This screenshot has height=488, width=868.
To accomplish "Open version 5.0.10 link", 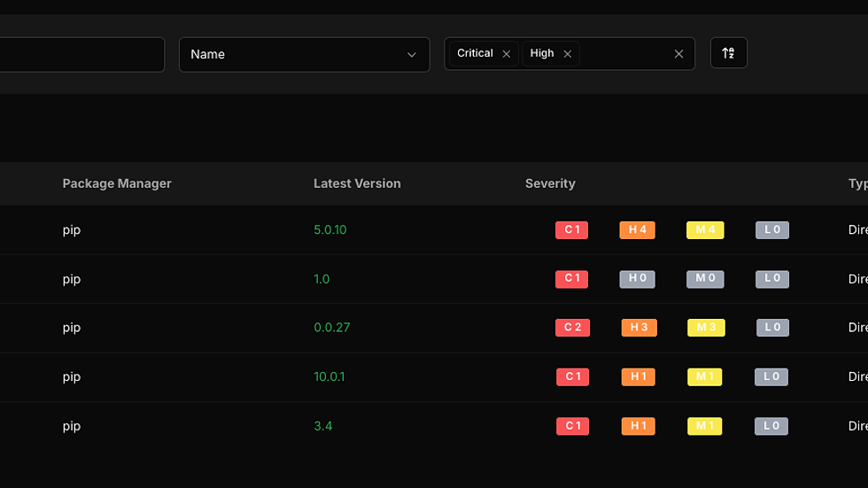I will coord(329,229).
